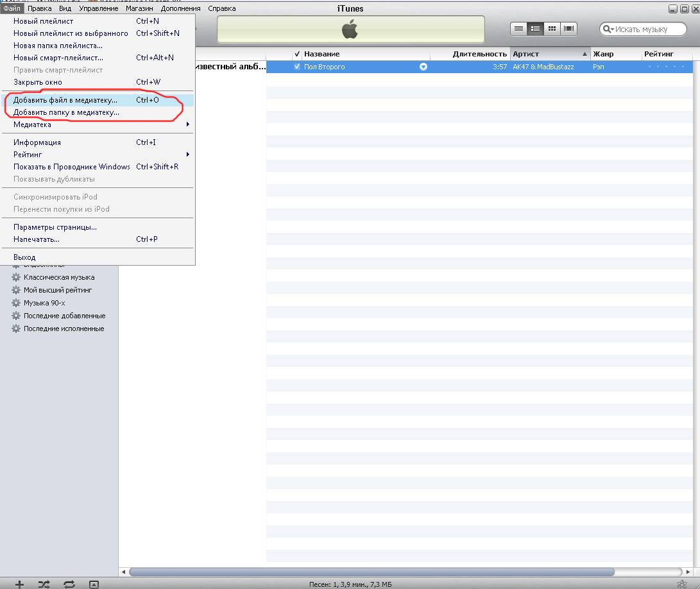Click horizontal scrollbar right arrow
The image size is (700, 589).
(688, 572)
